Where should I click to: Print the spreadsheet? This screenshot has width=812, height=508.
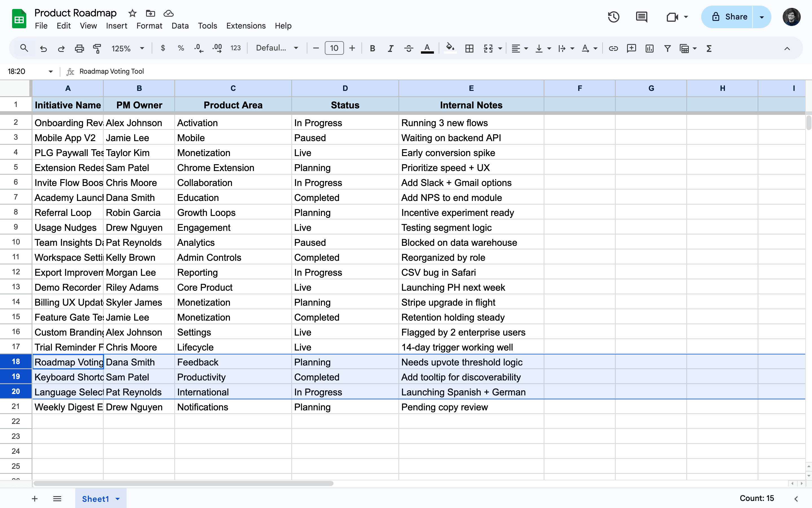[79, 48]
